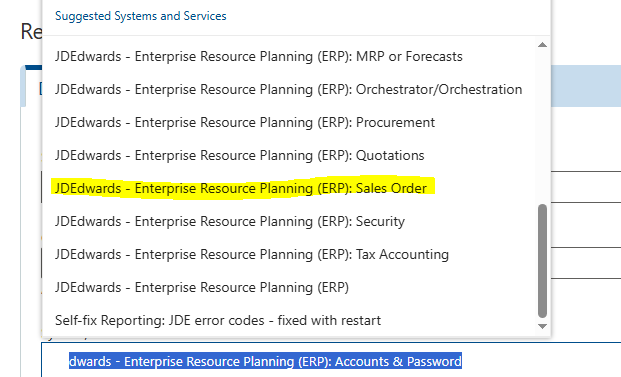Screen dimensions: 621x377
Task: Choose Orchestrator/Orchestration from the list
Action: tap(288, 89)
